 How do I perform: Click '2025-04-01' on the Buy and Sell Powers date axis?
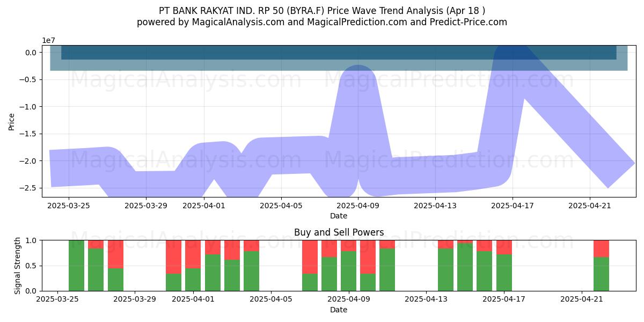pos(193,299)
